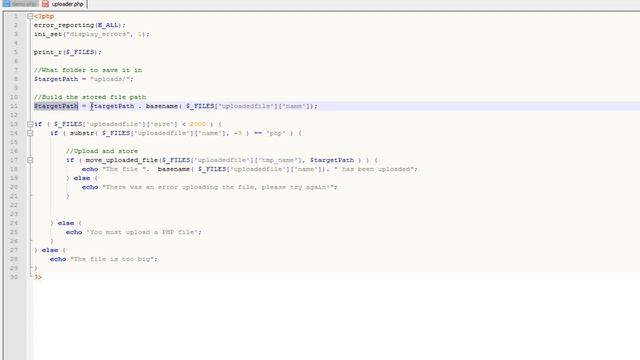Click the "uploads/" string on line 8
The image size is (640, 360).
click(x=110, y=79)
